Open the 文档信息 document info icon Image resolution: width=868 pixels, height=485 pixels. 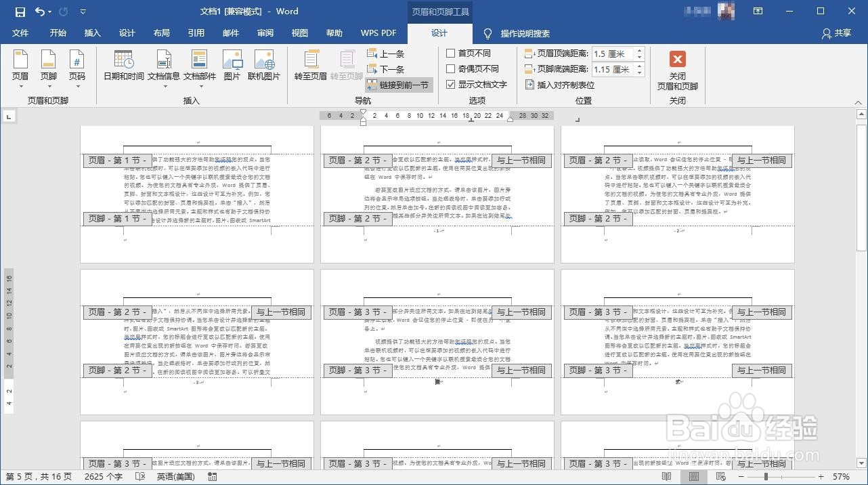tap(164, 60)
